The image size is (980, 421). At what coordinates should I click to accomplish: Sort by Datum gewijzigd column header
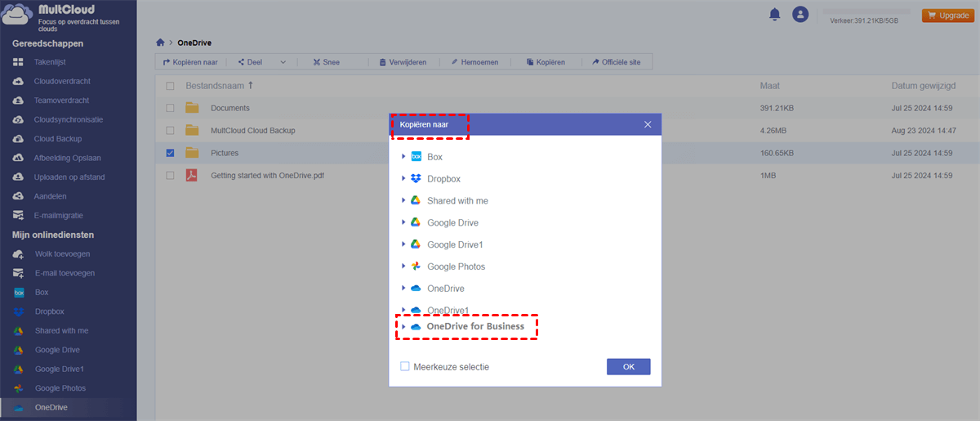[x=924, y=85]
